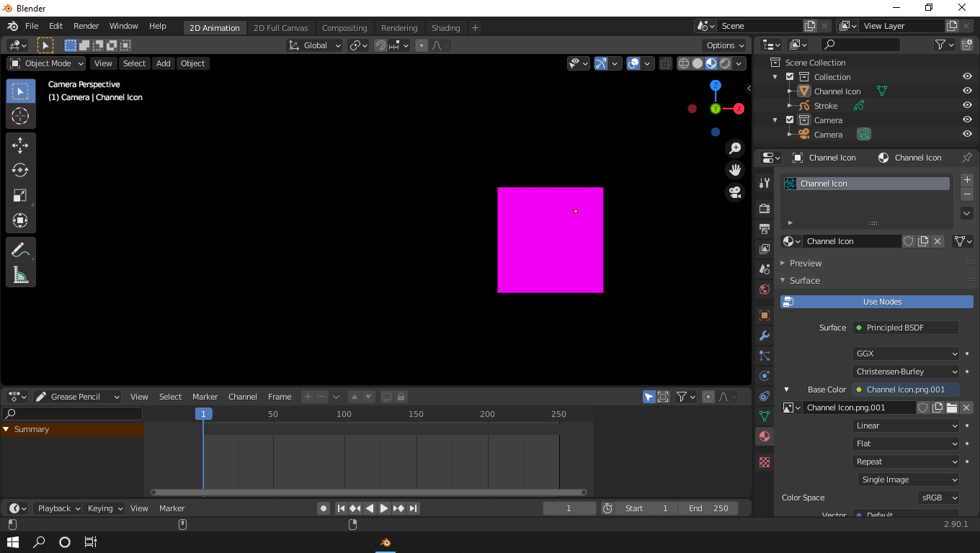Open the World properties tab
Viewport: 980px width, 553px height.
coord(765,289)
